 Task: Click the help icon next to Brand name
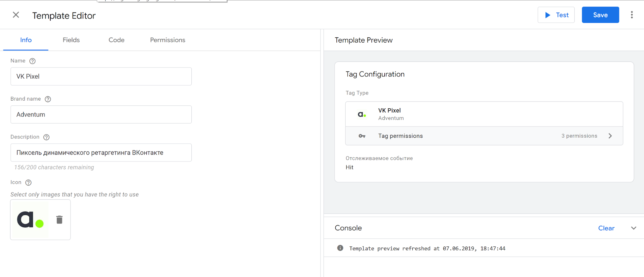click(x=48, y=99)
